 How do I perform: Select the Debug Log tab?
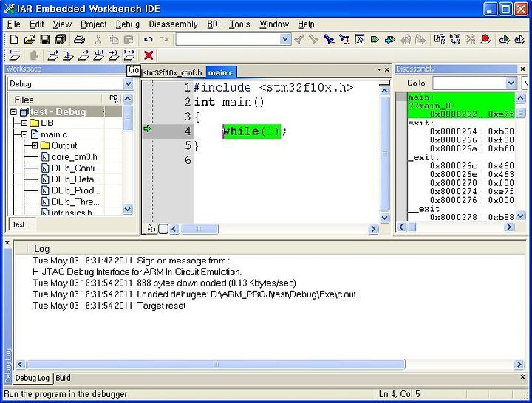[33, 378]
